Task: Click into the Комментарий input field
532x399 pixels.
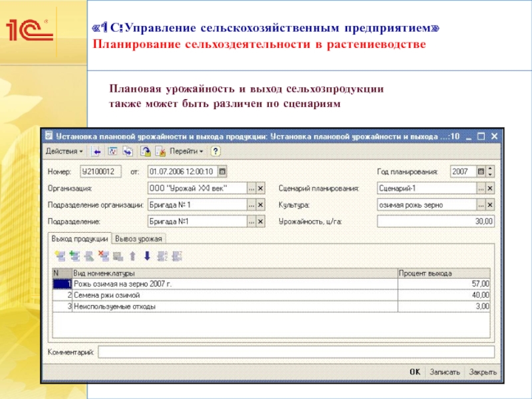Action: click(296, 351)
